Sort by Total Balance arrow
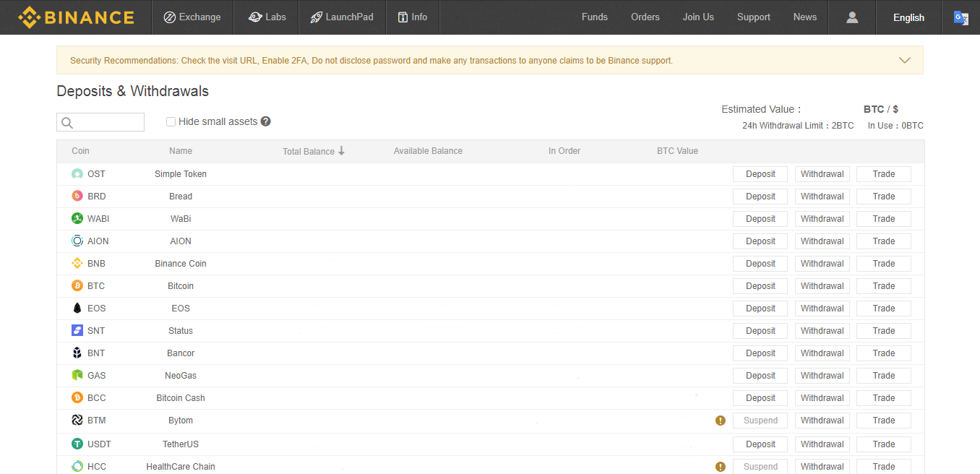Screen dimensions: 980x474 tap(342, 151)
